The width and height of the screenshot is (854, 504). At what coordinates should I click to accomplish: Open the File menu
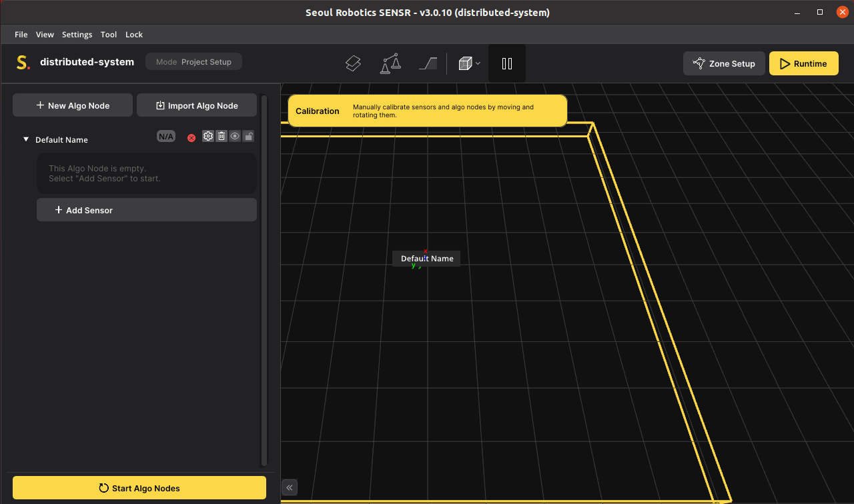click(x=21, y=35)
